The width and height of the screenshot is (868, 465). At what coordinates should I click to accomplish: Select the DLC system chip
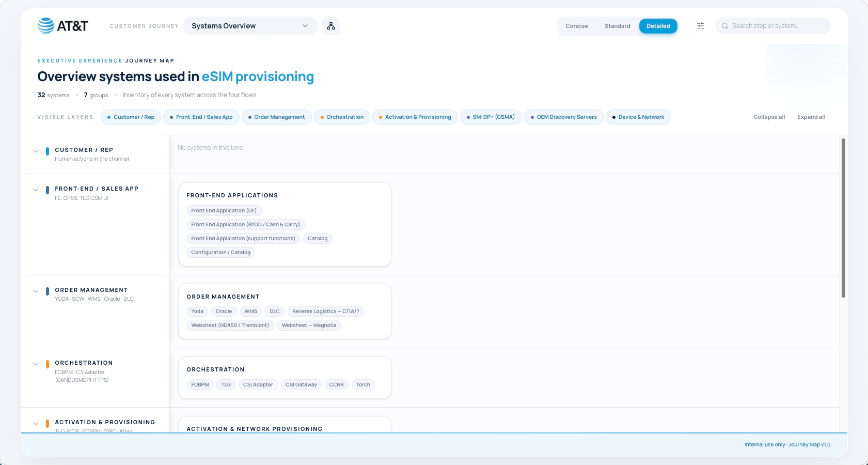point(275,312)
